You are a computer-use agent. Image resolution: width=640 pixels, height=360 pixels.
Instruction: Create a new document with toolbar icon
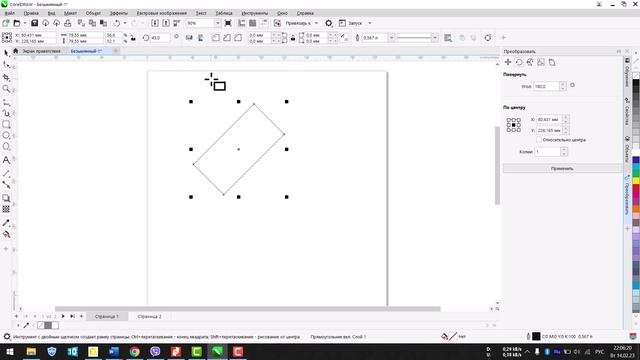[x=6, y=23]
